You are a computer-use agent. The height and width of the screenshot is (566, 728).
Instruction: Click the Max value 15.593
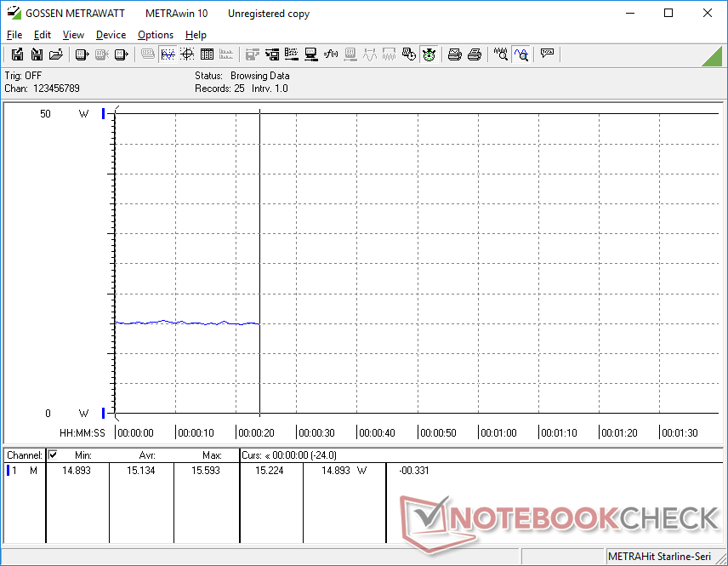206,471
